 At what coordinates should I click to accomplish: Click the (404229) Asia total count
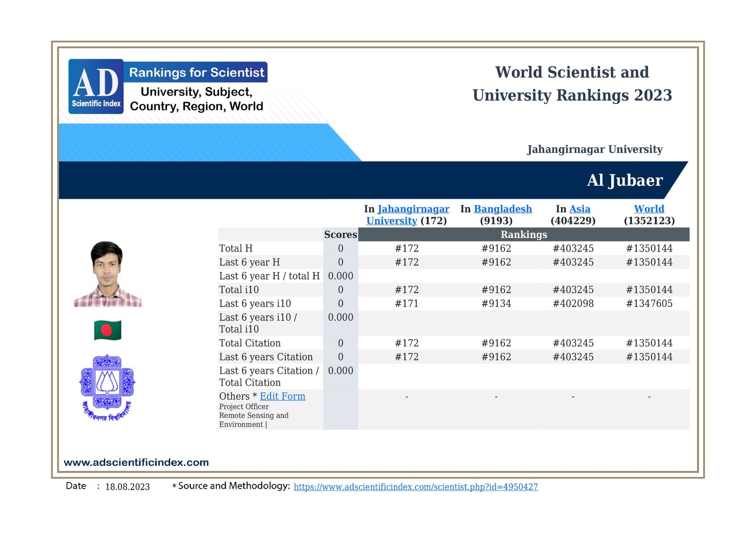573,220
